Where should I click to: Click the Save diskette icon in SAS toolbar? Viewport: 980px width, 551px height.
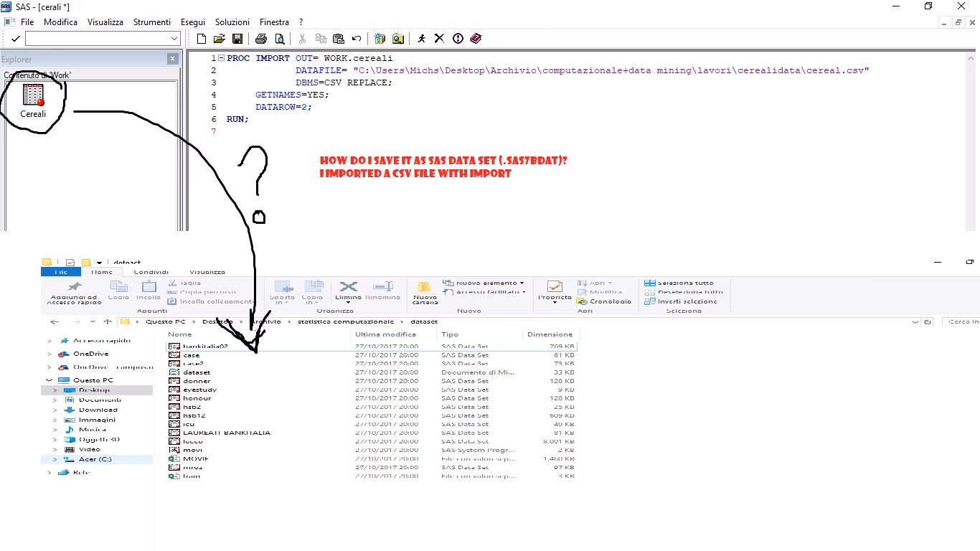(x=237, y=38)
